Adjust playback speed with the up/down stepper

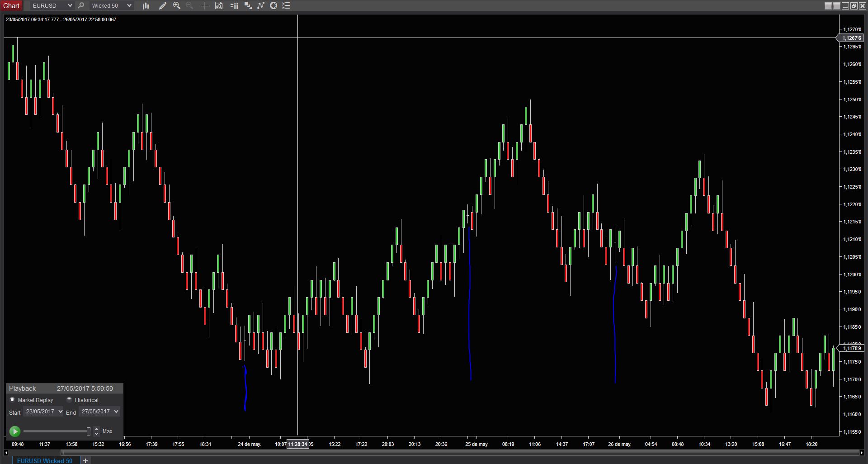point(96,431)
